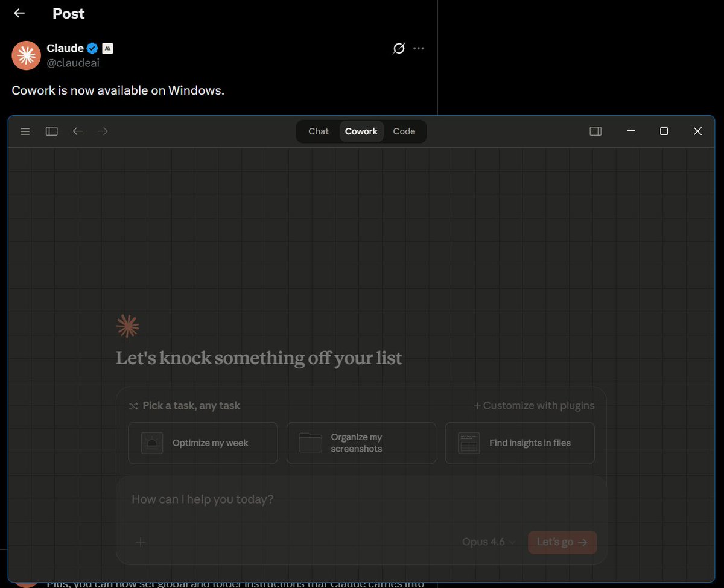
Task: Click the plus attachment icon in prompt box
Action: [141, 542]
